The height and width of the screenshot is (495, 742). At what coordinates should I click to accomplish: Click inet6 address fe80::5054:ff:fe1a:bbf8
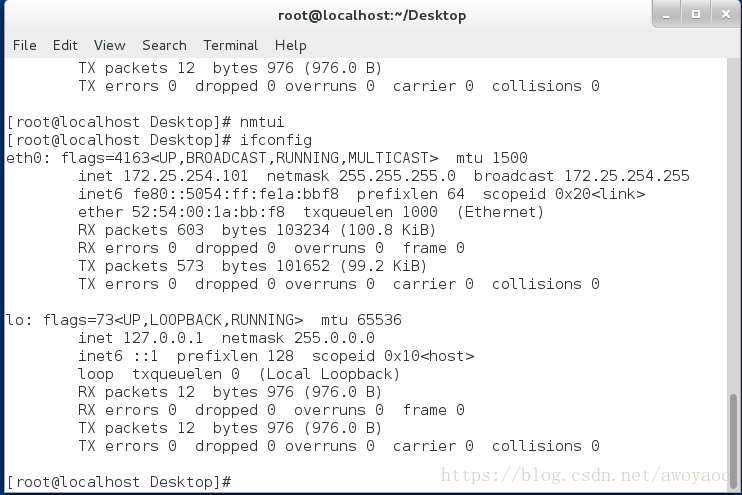click(236, 194)
